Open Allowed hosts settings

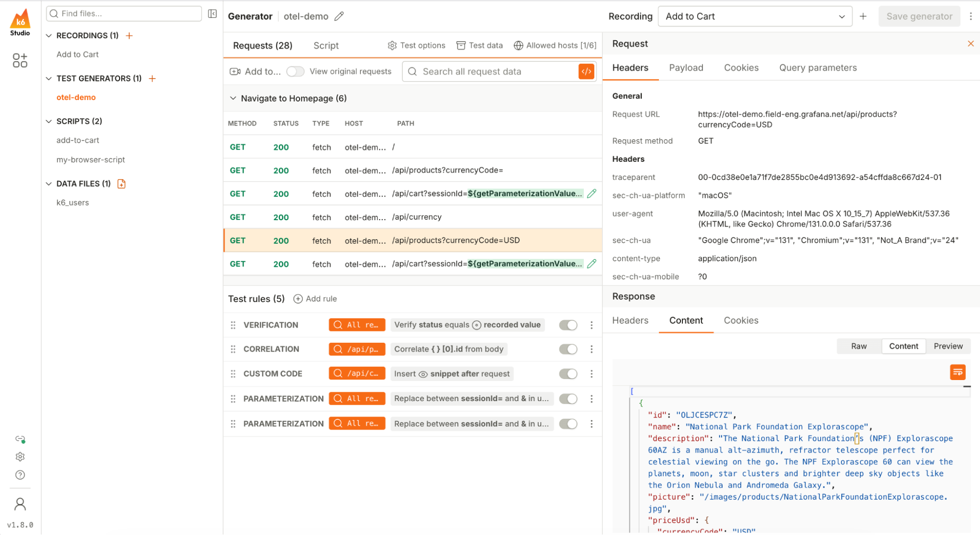[x=555, y=45]
